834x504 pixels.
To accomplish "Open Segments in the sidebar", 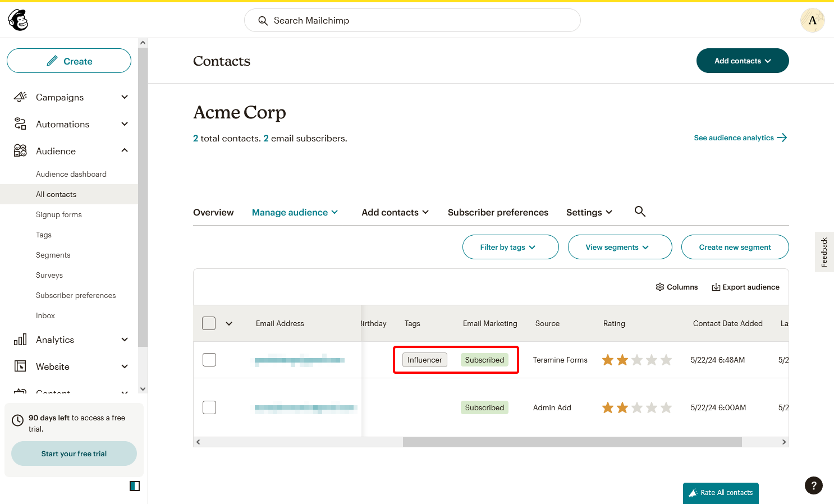I will coord(53,255).
